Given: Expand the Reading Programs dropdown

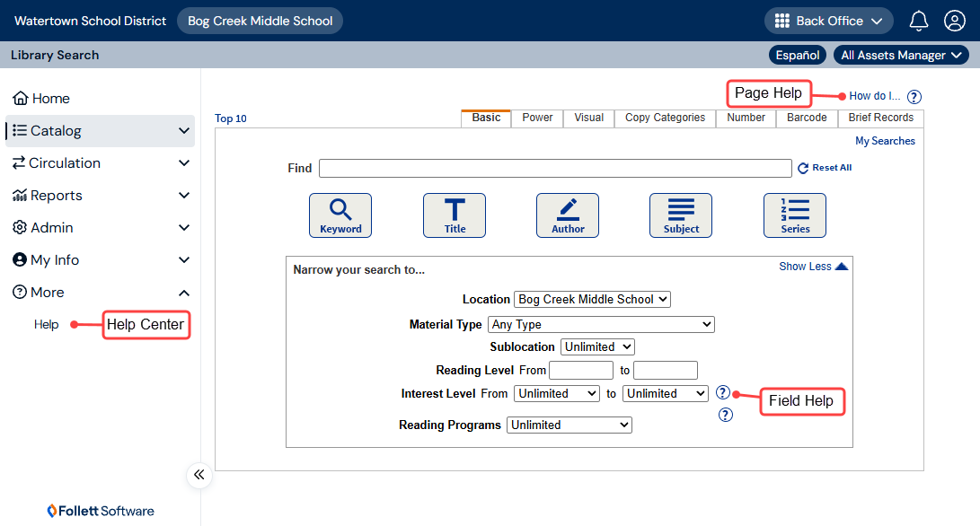Looking at the screenshot, I should [569, 425].
